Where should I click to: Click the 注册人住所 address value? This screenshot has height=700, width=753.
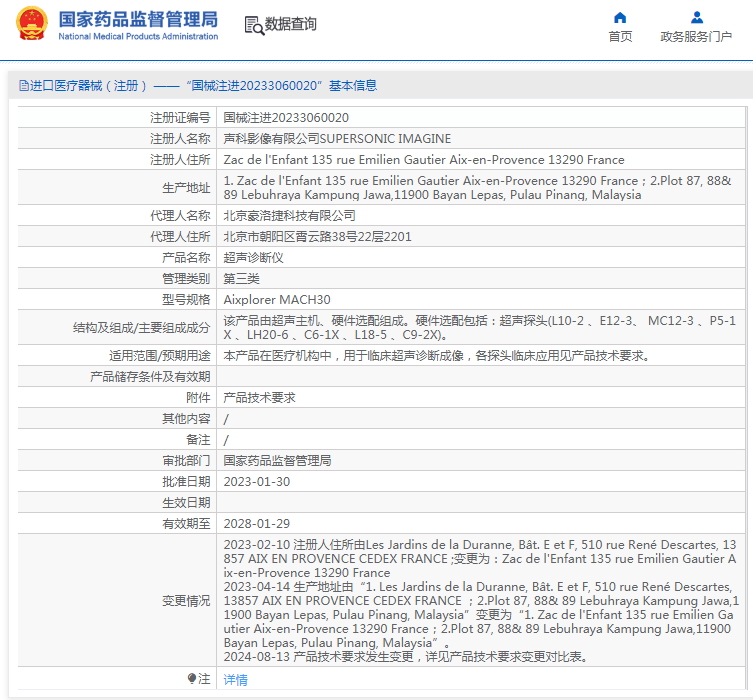click(424, 160)
